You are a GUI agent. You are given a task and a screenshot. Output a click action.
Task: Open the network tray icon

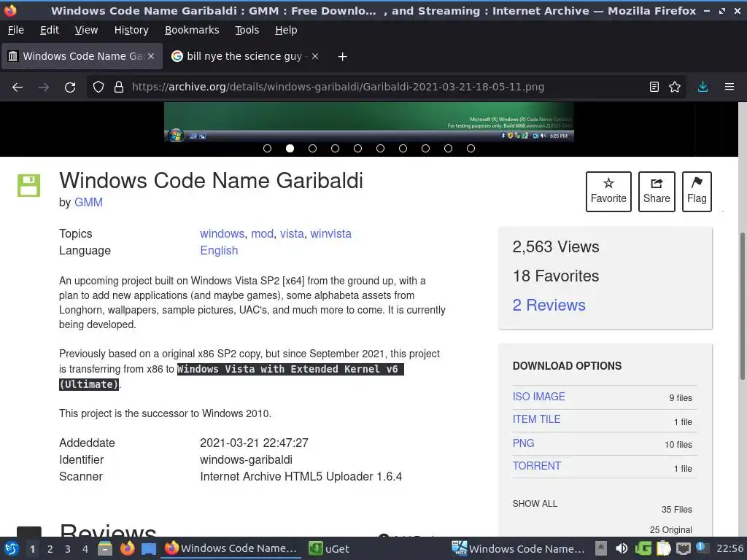(683, 549)
